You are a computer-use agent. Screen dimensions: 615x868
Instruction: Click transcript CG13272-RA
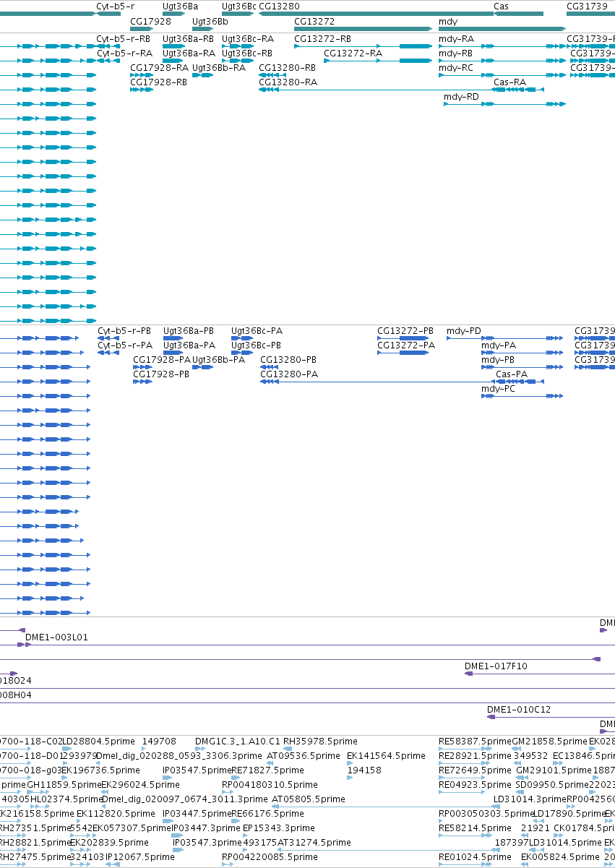pos(353,53)
